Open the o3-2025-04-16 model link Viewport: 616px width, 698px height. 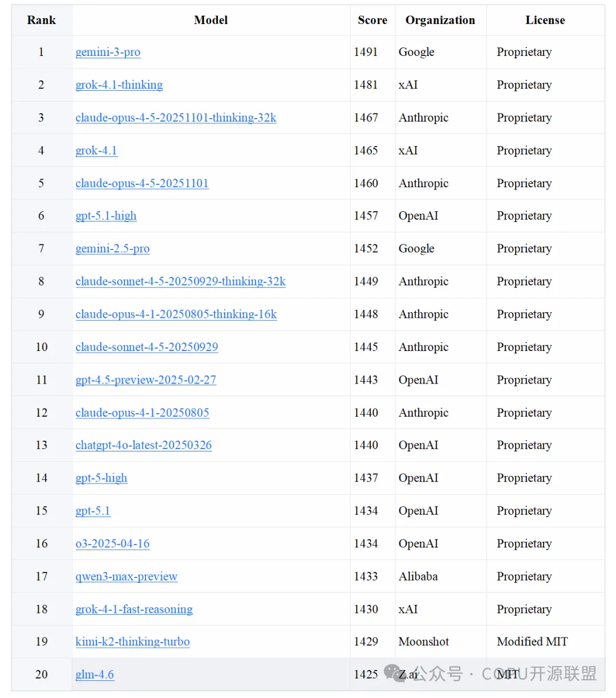point(112,544)
